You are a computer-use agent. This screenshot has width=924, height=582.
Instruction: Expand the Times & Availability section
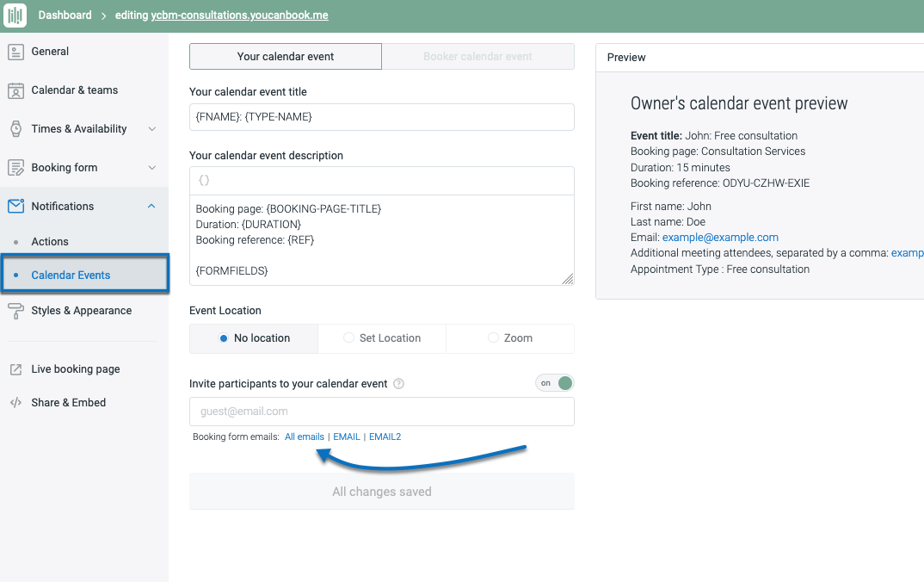click(x=151, y=128)
